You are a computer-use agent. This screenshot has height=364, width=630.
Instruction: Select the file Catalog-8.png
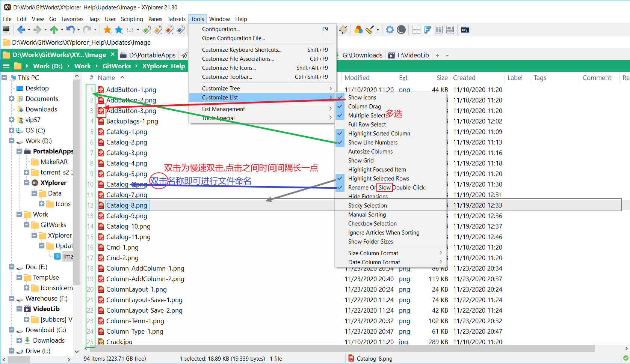127,205
